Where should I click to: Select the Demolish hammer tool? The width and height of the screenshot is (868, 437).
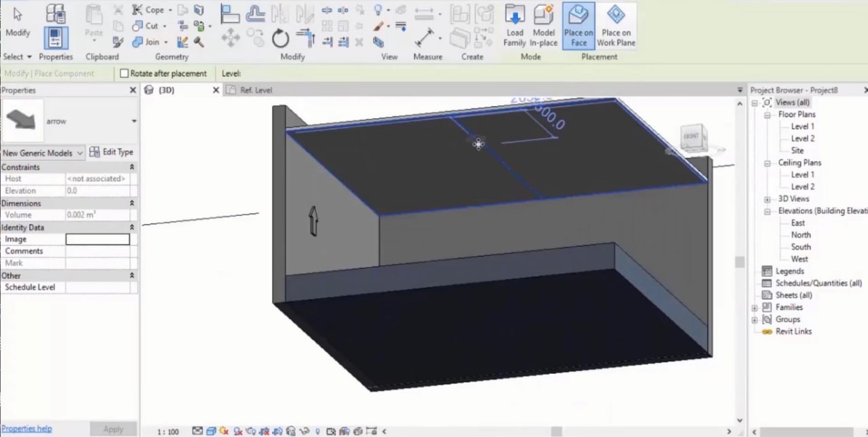[199, 42]
